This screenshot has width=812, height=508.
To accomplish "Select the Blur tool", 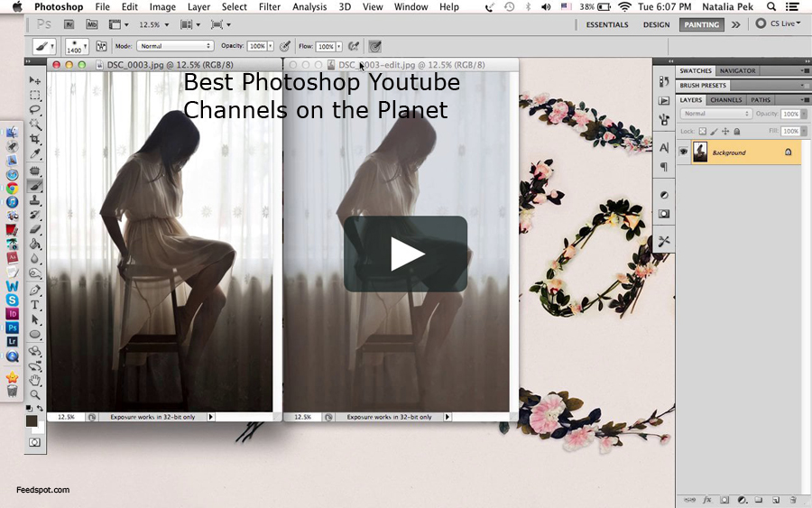I will [34, 258].
